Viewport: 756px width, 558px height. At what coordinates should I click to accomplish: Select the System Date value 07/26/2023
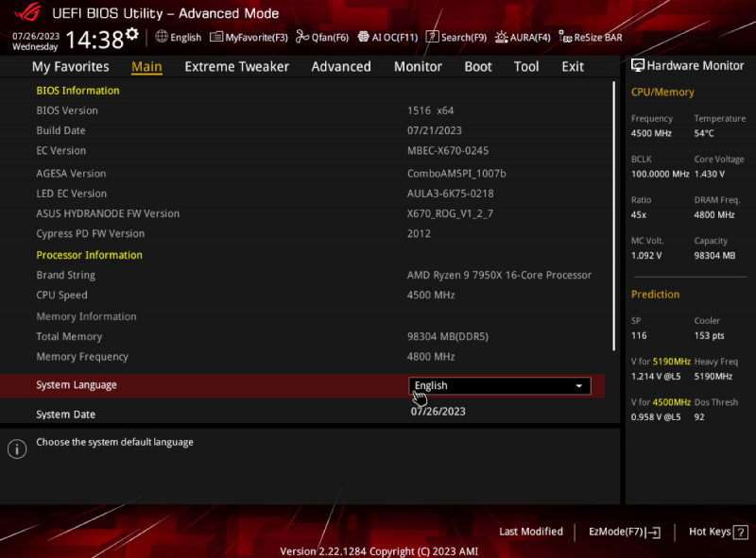click(438, 412)
